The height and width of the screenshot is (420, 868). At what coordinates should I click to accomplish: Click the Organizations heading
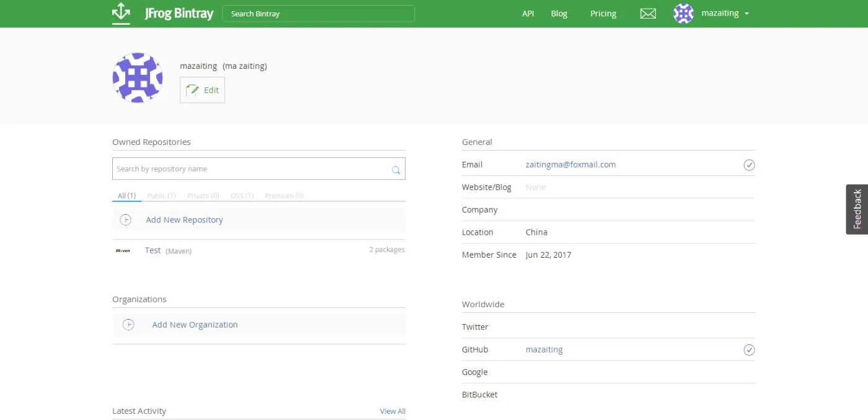(139, 299)
